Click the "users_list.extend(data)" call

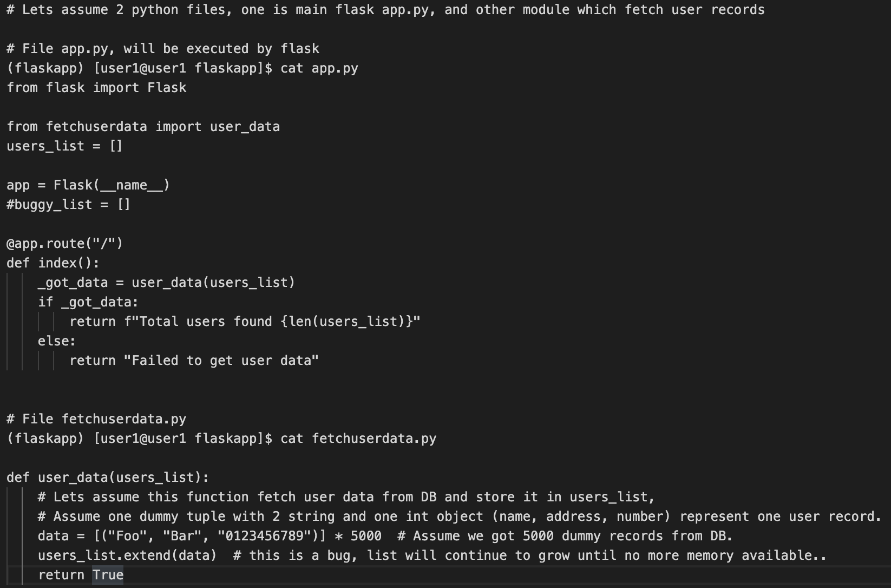tap(127, 556)
